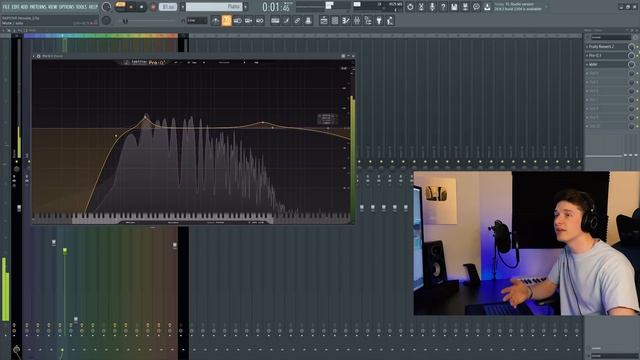Toggle the step editing pencil icon
This screenshot has width=640, height=360.
(x=286, y=20)
